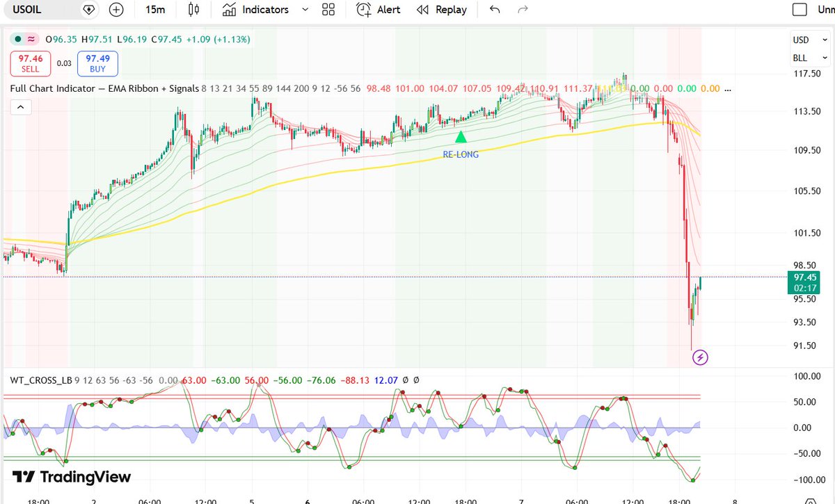This screenshot has width=835, height=504.
Task: Click the SELL 97.46 button
Action: [x=31, y=63]
